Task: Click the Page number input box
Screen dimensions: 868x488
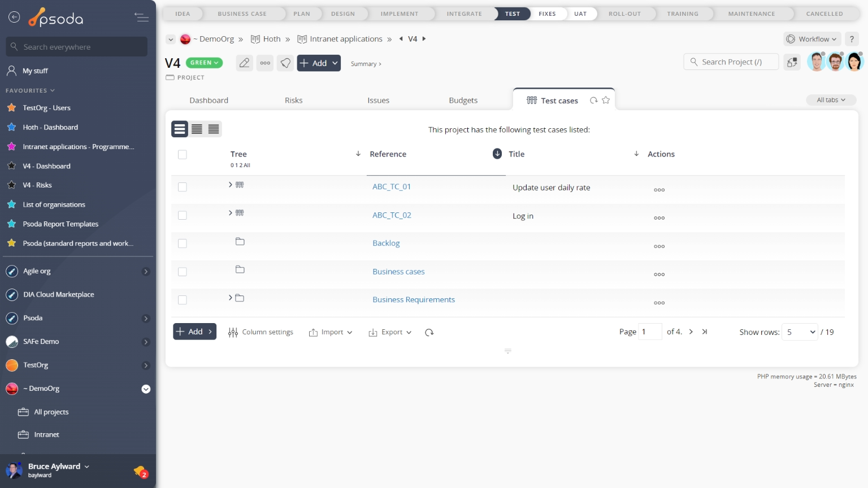Action: (650, 332)
